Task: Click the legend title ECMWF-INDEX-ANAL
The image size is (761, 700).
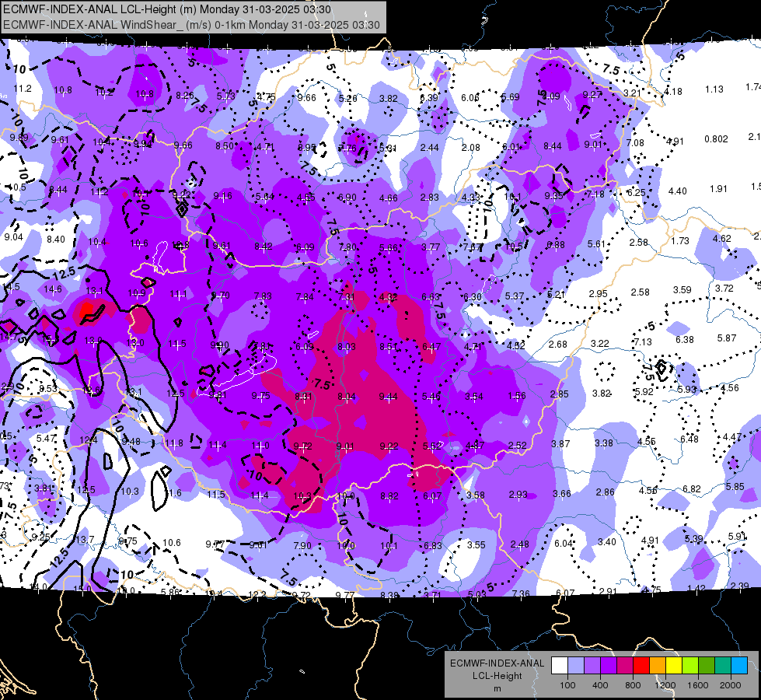Action: pyautogui.click(x=497, y=663)
